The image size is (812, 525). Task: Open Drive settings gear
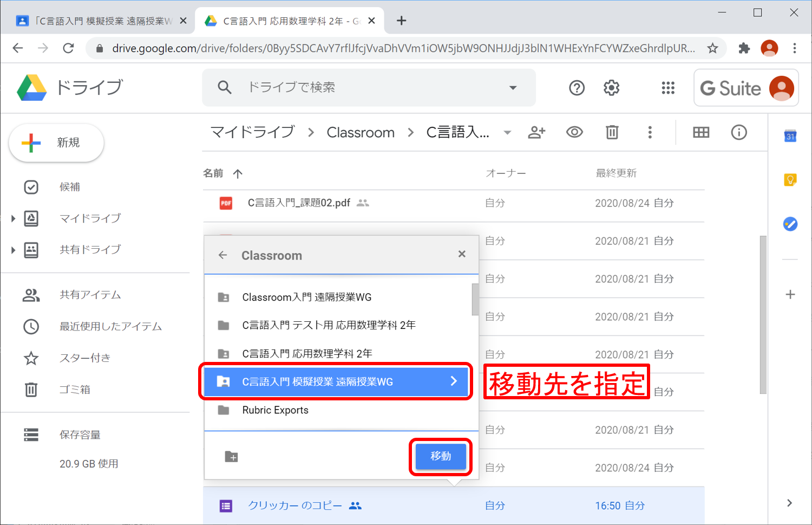point(611,88)
